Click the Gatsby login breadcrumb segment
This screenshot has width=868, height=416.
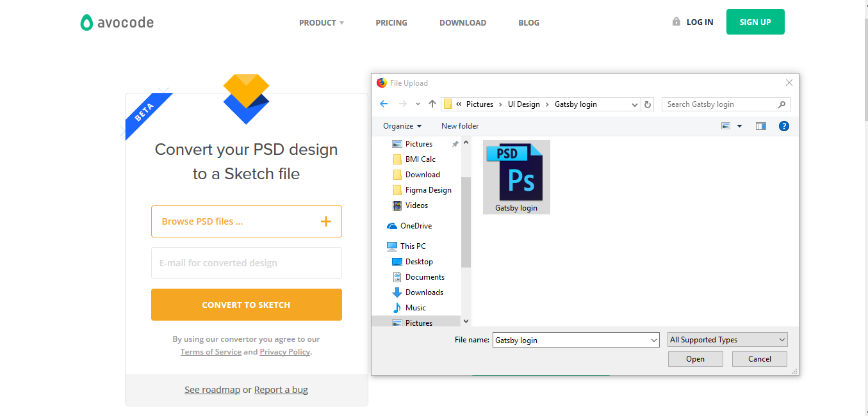tap(576, 104)
